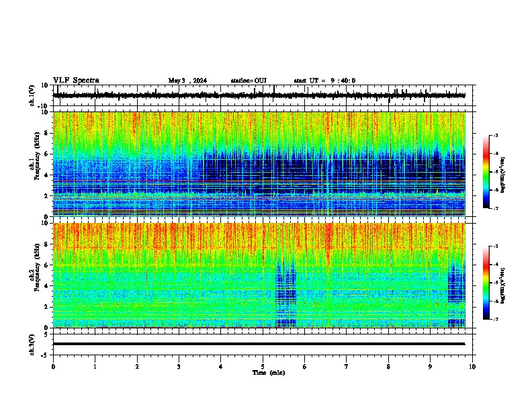The height and width of the screenshot is (411, 532).
Task: Click the "-7" label on ch.2 color scale
Action: pyautogui.click(x=495, y=319)
